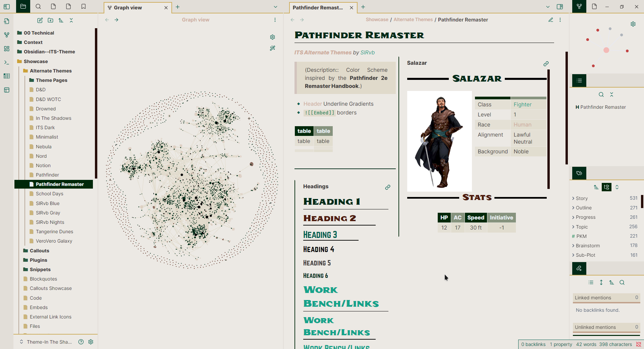Image resolution: width=644 pixels, height=349 pixels.
Task: Click the Human race link
Action: coord(523,124)
